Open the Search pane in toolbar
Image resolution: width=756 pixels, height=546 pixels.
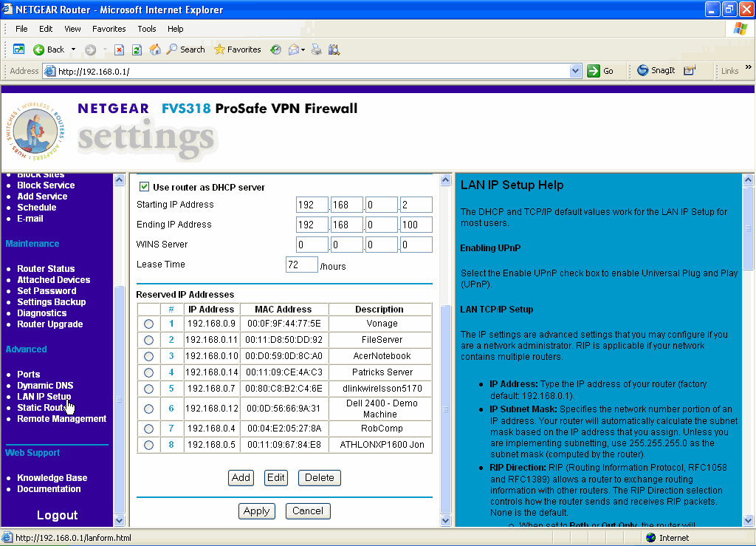click(x=185, y=50)
